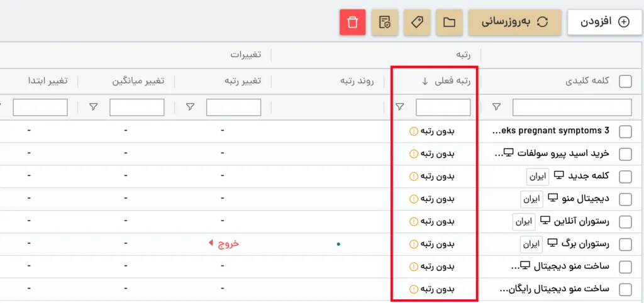Click warning icon beside first بدون رتبه
Viewport: 644px width, 303px height.
click(413, 131)
